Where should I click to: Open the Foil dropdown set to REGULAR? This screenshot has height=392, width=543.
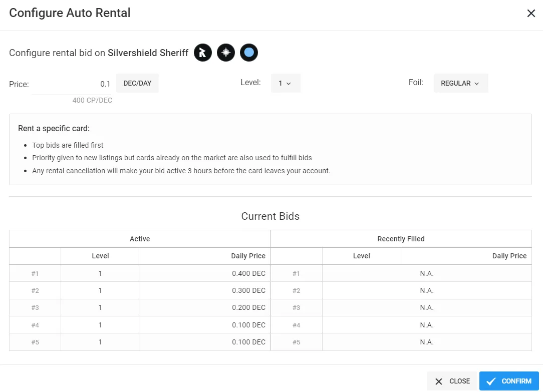460,84
